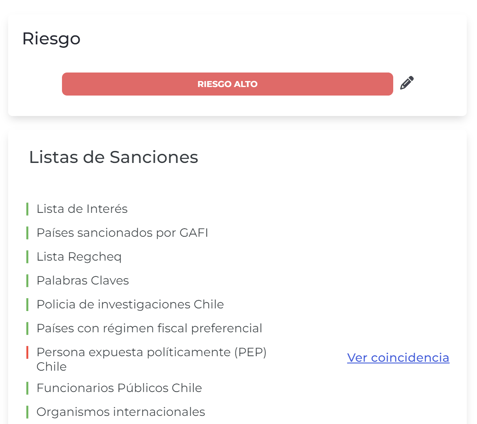Open the Ver coincidencia link

tap(398, 358)
